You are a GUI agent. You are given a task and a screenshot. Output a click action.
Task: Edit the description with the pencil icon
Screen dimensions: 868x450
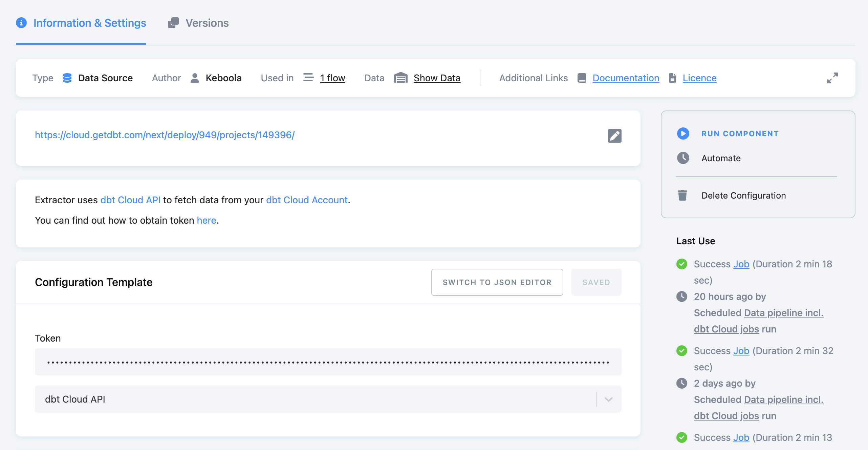coord(615,136)
